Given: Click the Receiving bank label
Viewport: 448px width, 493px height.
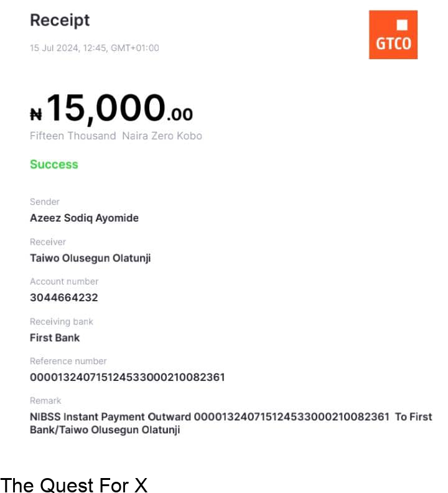Looking at the screenshot, I should (62, 322).
